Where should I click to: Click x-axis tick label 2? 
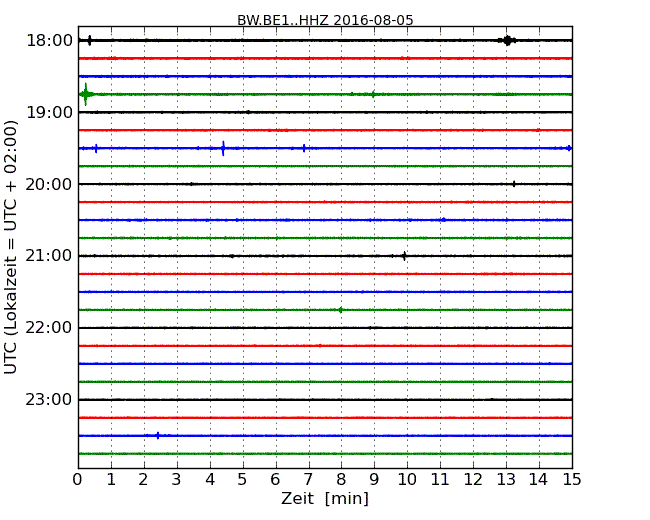pos(143,479)
